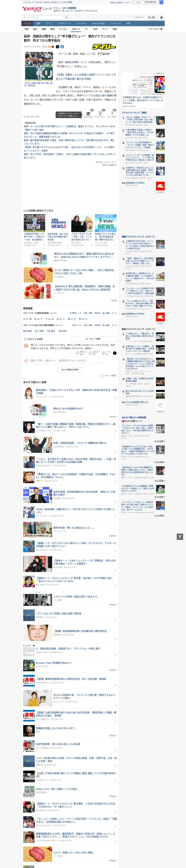This screenshot has width=186, height=868.
Task: Dismiss the FOOTBALL ZONE recommended card with X
Action: pos(44,245)
